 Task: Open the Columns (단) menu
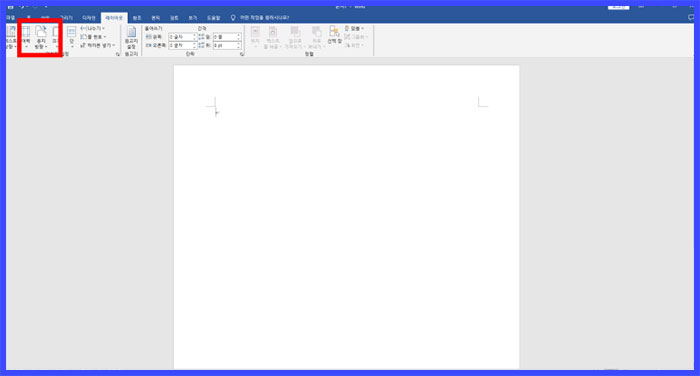click(71, 38)
